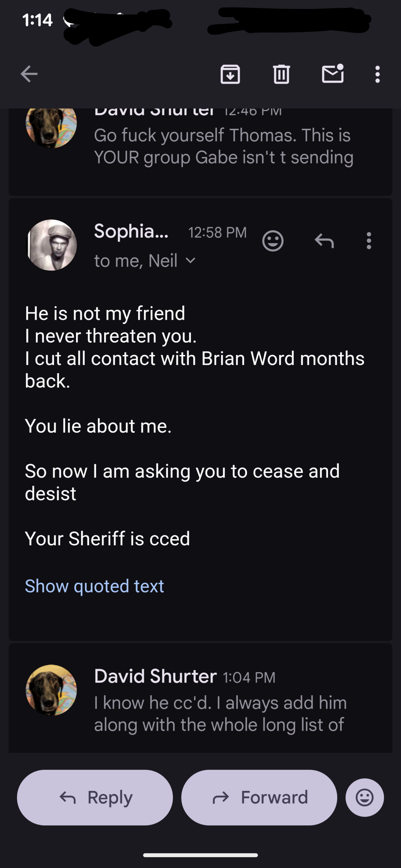Open the top toolbar overflow menu
Viewport: 401px width, 868px height.
click(x=377, y=74)
